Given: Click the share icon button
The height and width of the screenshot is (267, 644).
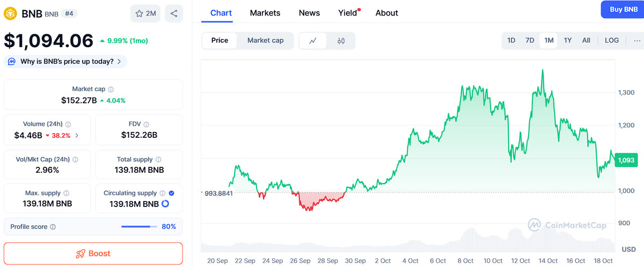Looking at the screenshot, I should (173, 13).
